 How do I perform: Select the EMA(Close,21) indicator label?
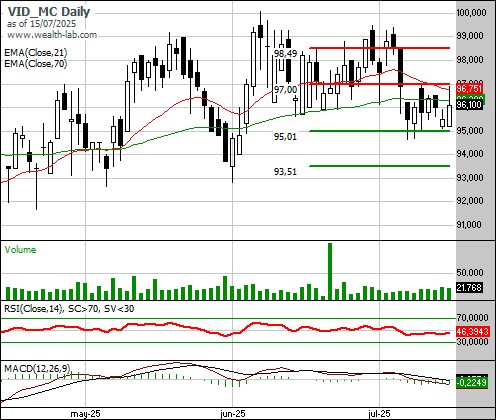36,53
